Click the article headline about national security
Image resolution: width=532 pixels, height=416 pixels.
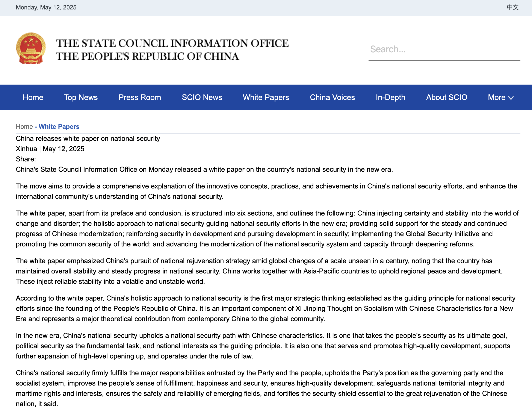(88, 138)
